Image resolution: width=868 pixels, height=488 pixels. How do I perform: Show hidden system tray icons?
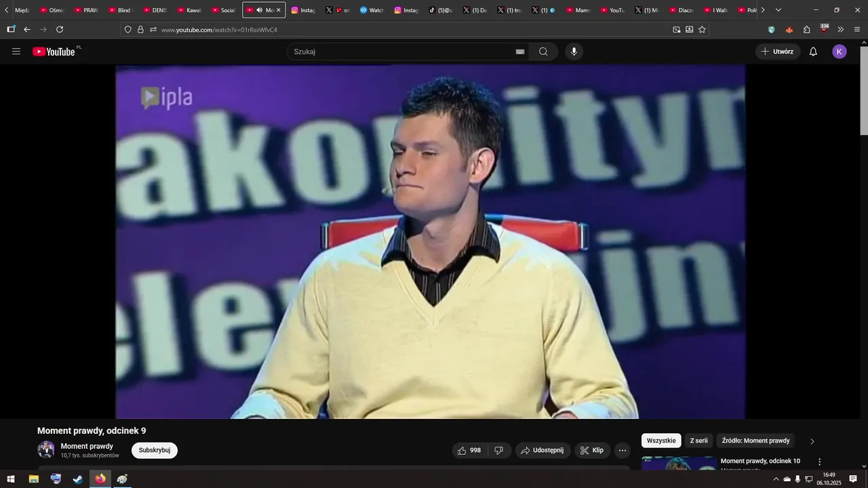pyautogui.click(x=776, y=479)
